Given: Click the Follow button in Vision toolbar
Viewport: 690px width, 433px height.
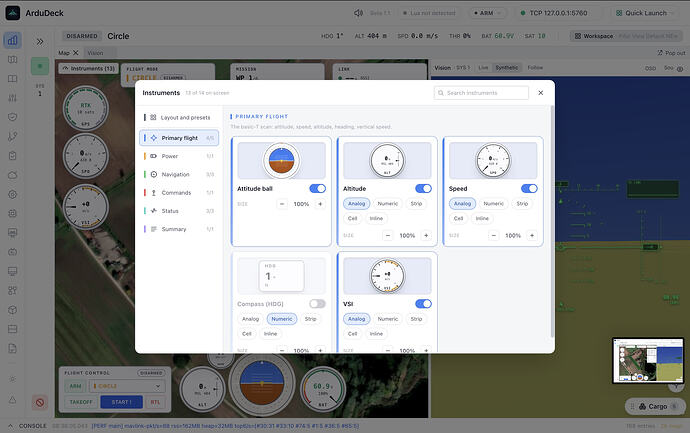Looking at the screenshot, I should pyautogui.click(x=535, y=68).
